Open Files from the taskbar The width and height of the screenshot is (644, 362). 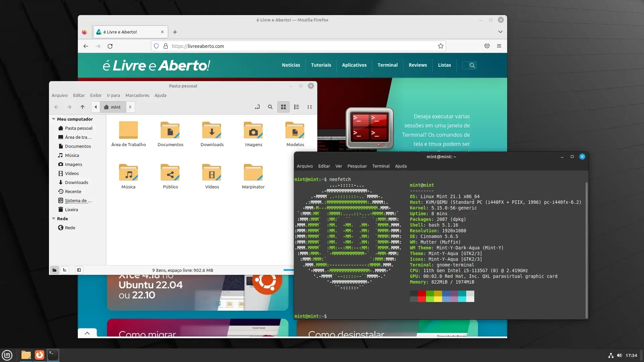click(26, 355)
